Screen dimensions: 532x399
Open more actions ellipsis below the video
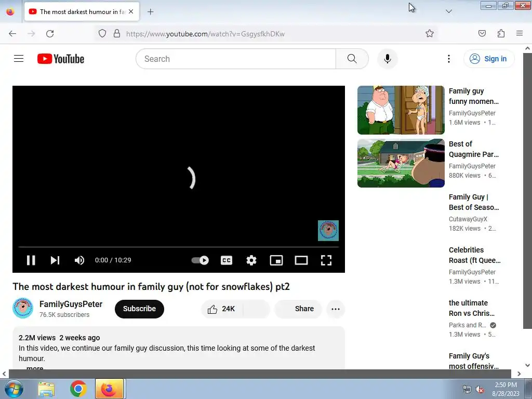tap(336, 309)
